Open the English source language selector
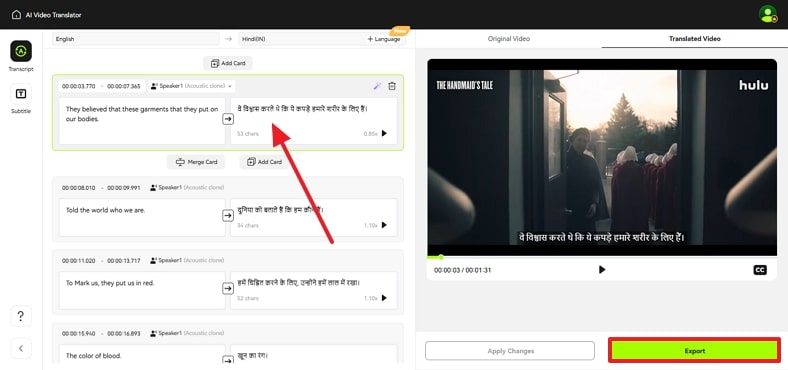Image resolution: width=788 pixels, height=370 pixels. click(x=136, y=39)
